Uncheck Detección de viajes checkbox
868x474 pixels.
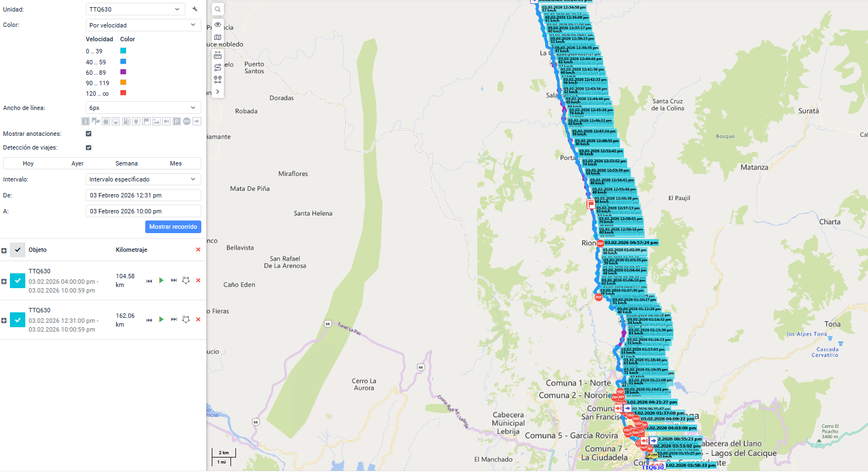tap(89, 147)
